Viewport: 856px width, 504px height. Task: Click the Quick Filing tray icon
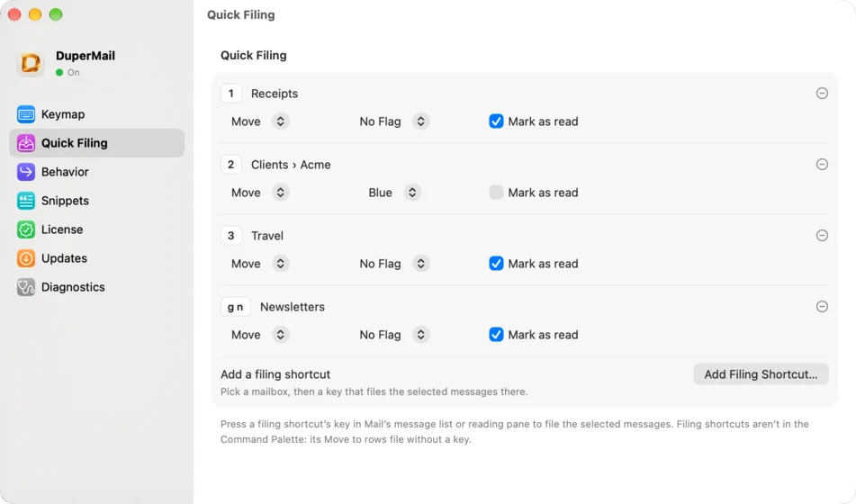pos(26,143)
